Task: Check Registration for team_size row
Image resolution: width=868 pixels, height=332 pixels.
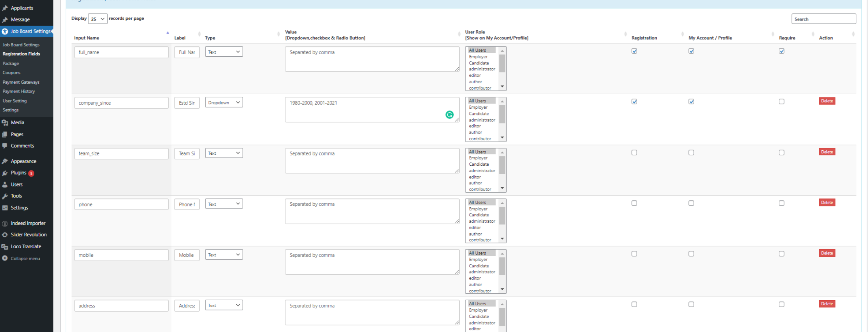Action: [634, 152]
